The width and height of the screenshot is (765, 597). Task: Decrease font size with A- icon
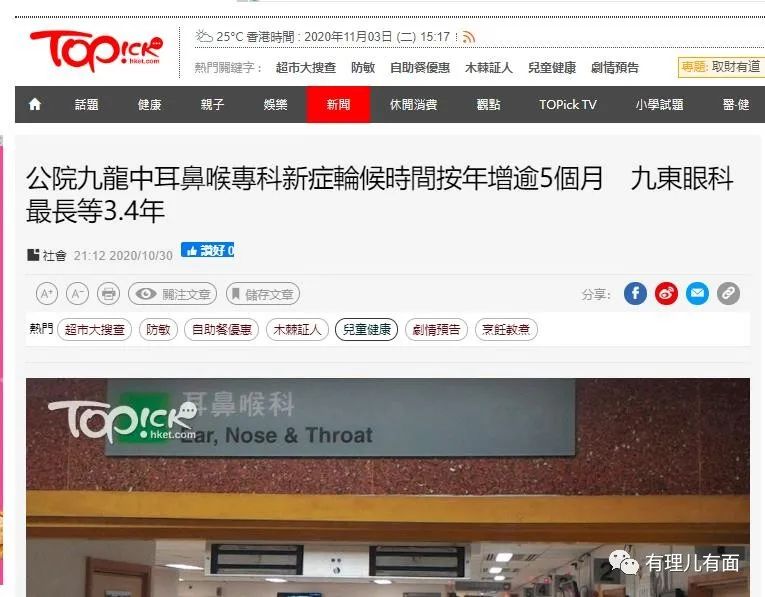pos(77,294)
